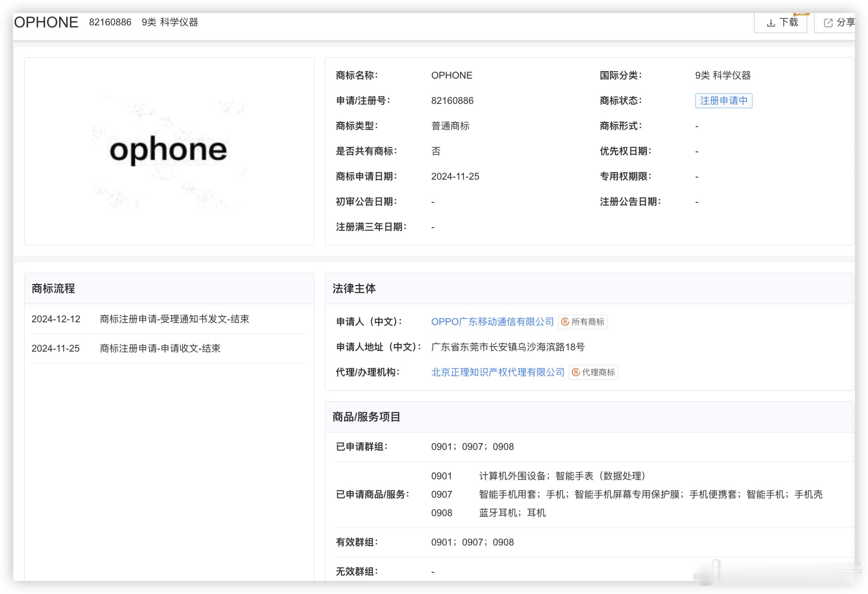Click the 下载 download button

point(781,23)
